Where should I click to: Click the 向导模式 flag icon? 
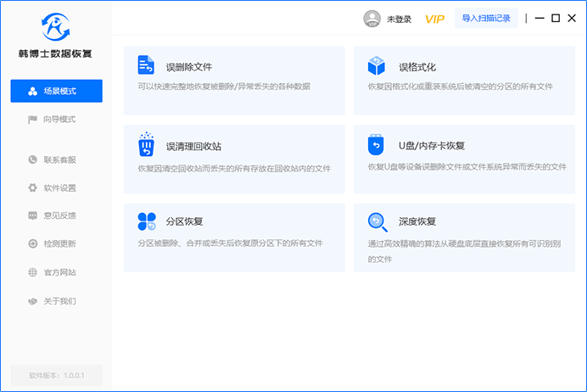(32, 120)
